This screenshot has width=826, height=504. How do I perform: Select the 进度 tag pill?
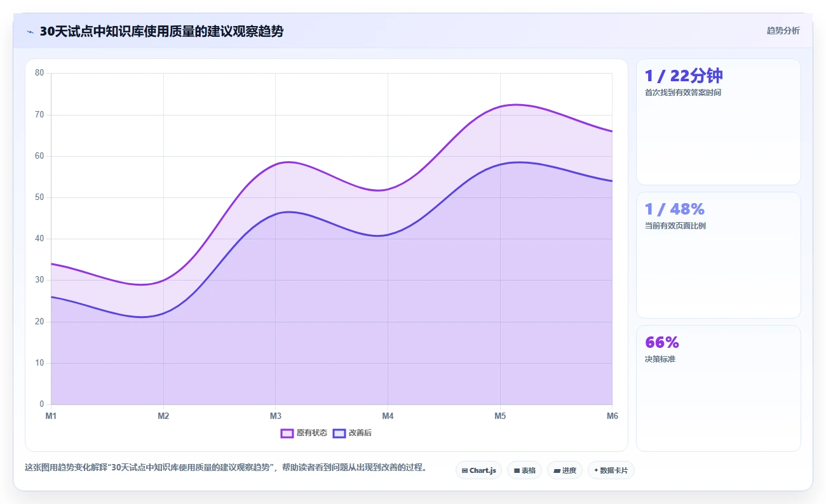pos(565,470)
